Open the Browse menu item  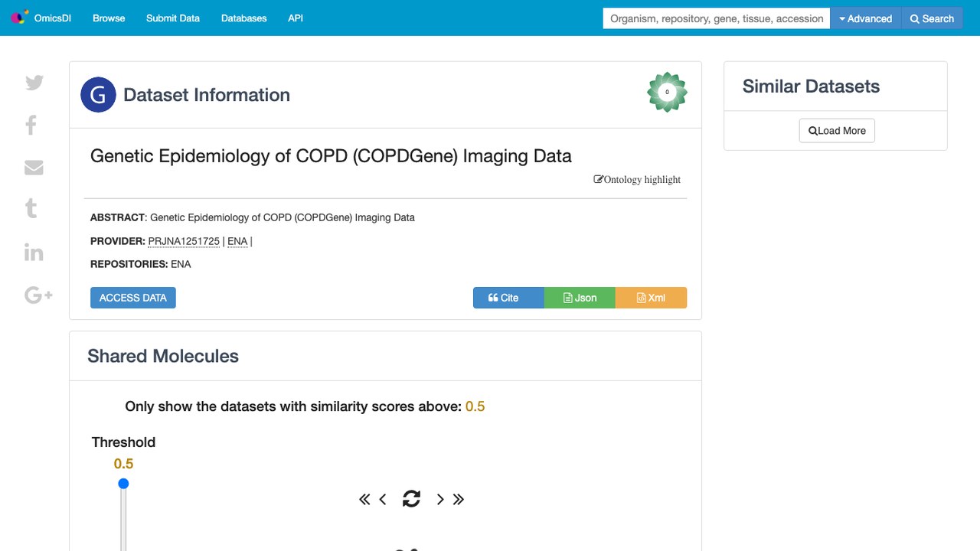point(109,18)
